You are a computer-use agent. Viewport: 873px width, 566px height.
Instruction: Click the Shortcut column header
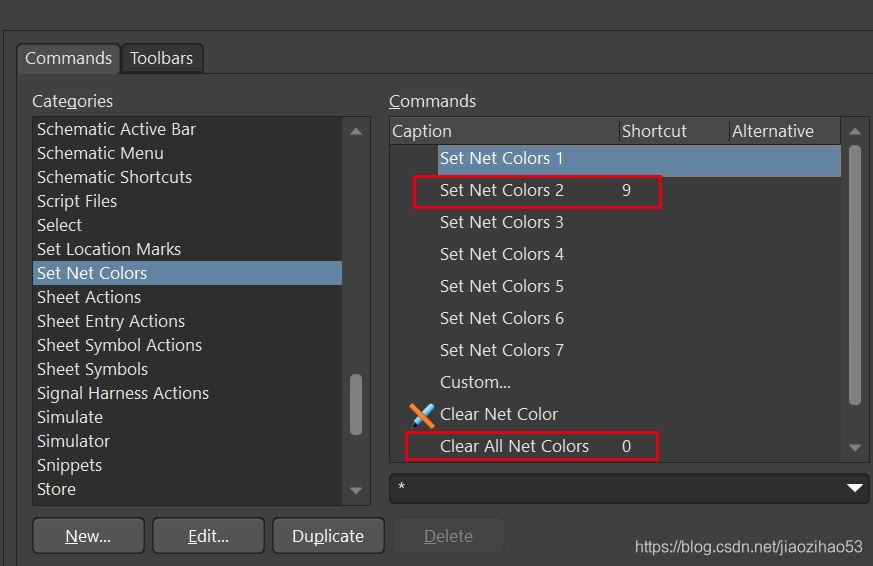(654, 131)
